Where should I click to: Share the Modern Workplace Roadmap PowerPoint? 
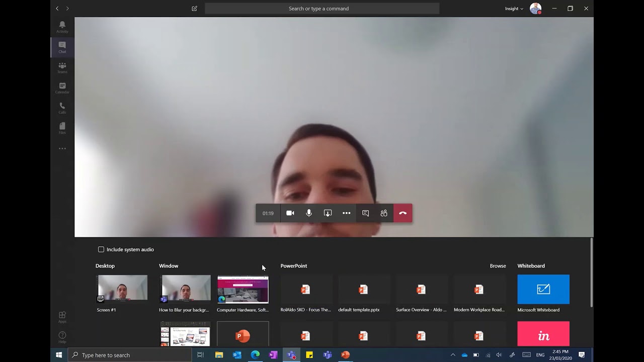point(479,294)
